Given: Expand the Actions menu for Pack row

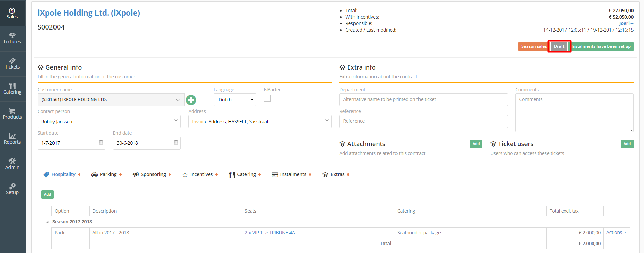Looking at the screenshot, I should point(616,232).
